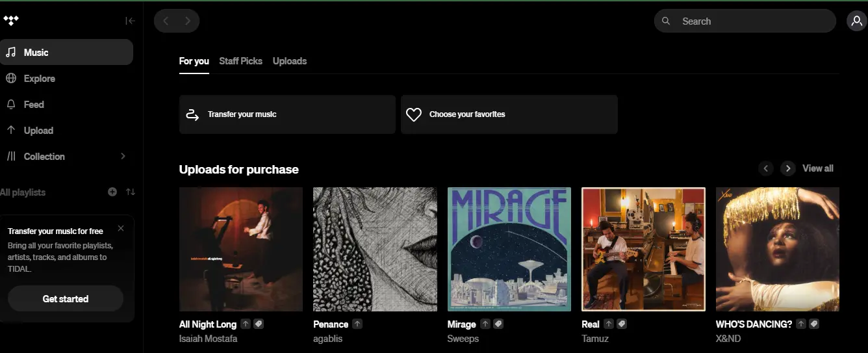
Task: Open artist agablis
Action: click(x=327, y=339)
